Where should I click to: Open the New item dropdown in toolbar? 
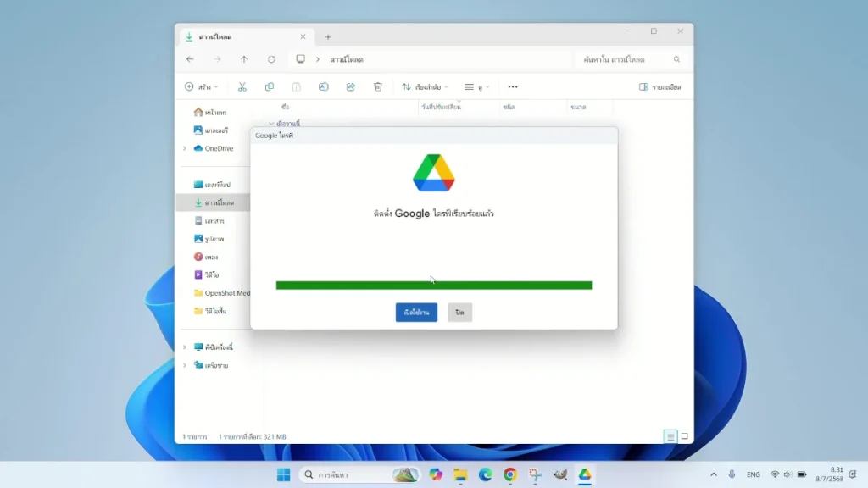point(201,86)
